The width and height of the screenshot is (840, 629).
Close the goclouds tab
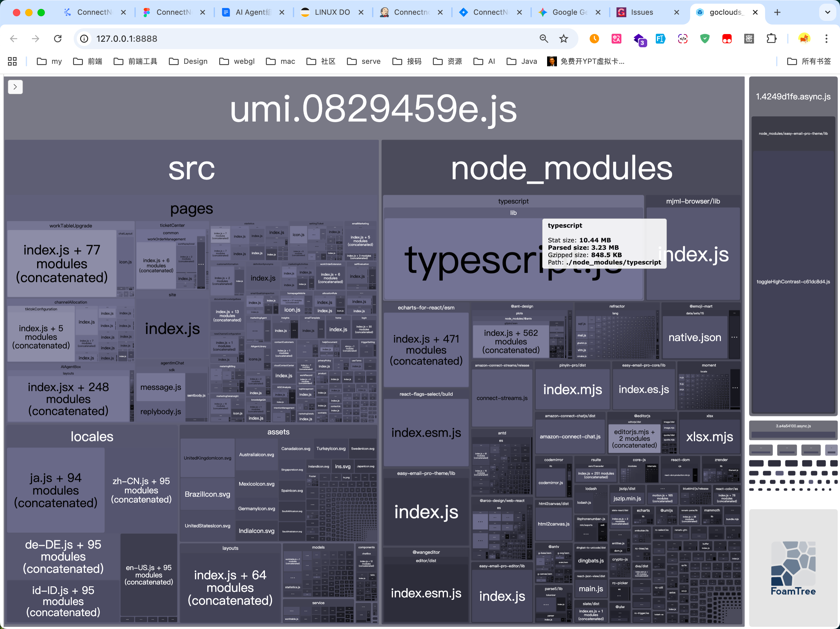point(755,12)
